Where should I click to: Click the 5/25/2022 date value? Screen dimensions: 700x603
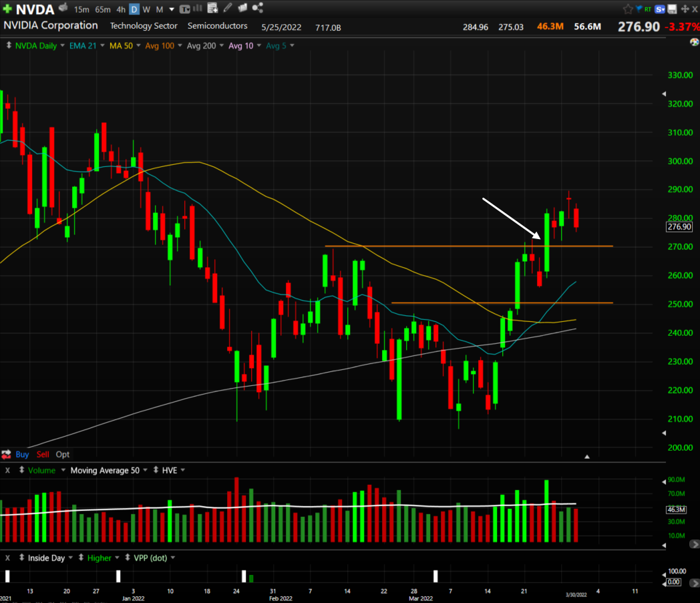coord(281,27)
